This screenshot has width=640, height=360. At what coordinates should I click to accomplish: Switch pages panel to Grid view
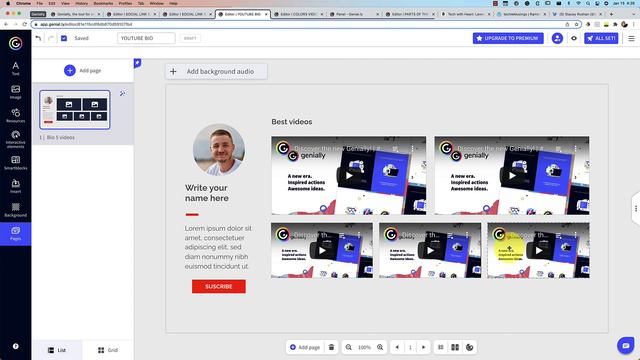click(x=108, y=350)
